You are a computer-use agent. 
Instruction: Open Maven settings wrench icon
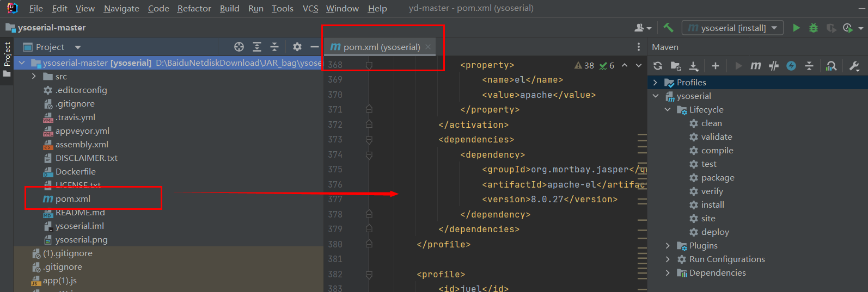click(x=854, y=66)
